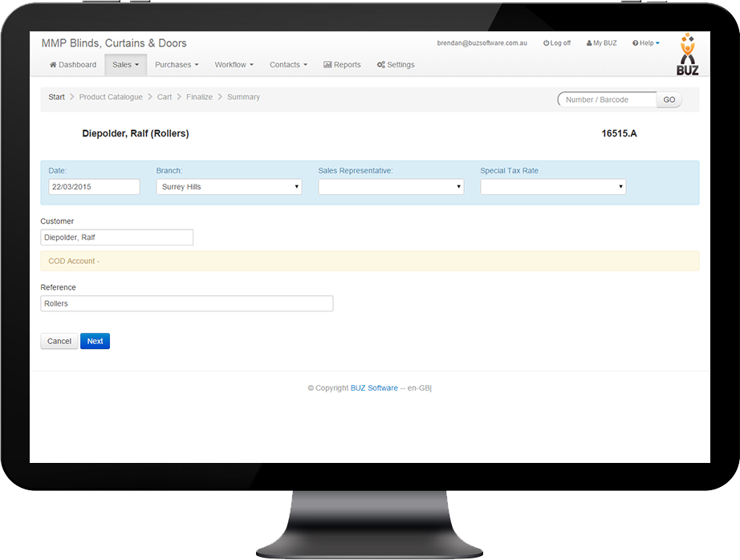740x560 pixels.
Task: Open the BUZ Software copyright link
Action: click(x=372, y=388)
